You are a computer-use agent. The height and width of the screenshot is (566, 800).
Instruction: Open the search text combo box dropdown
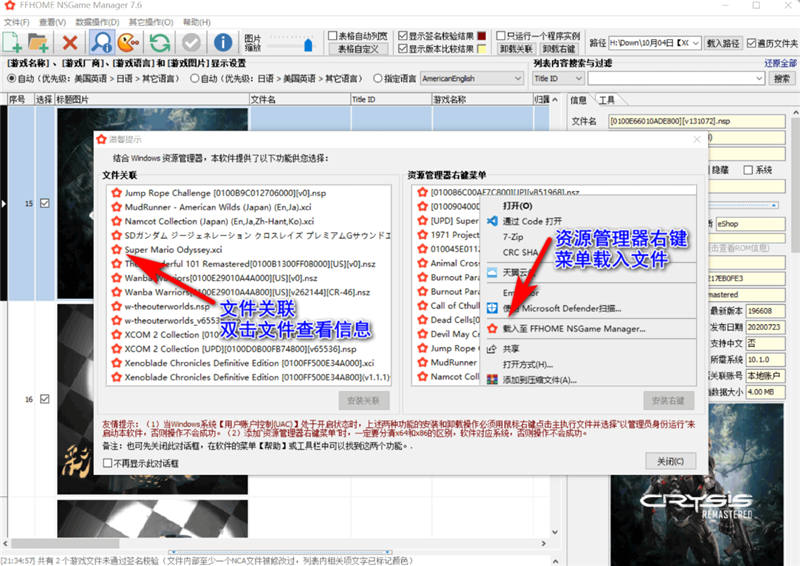(x=759, y=79)
